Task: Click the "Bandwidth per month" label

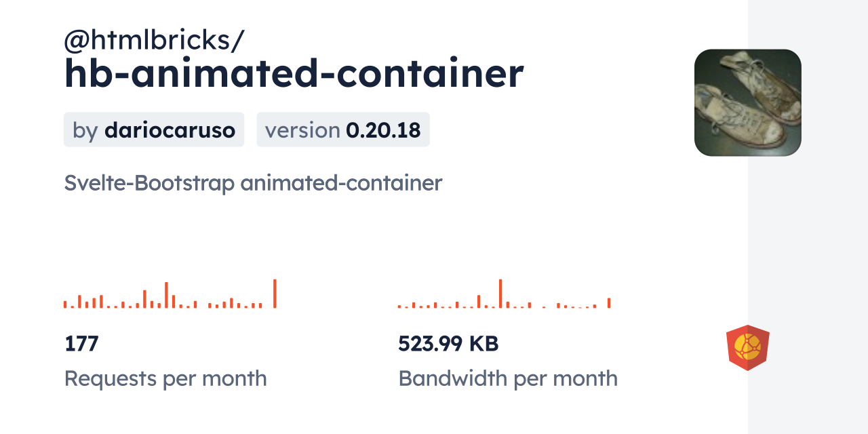Action: coord(508,378)
